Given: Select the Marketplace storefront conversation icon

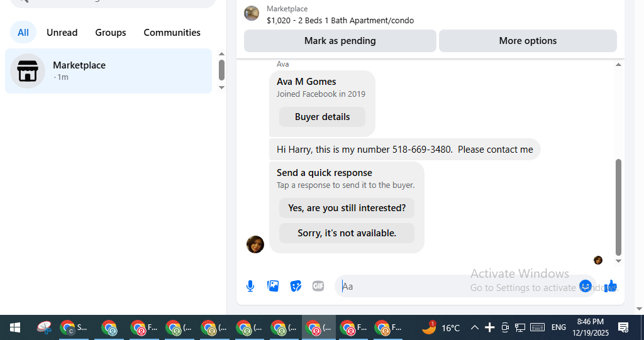Looking at the screenshot, I should pyautogui.click(x=28, y=71).
